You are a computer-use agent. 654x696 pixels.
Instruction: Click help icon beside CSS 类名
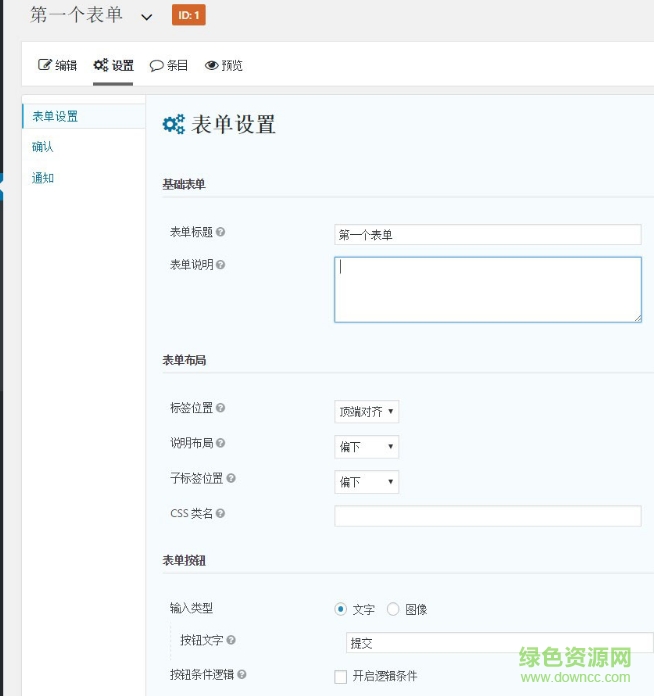pyautogui.click(x=221, y=513)
